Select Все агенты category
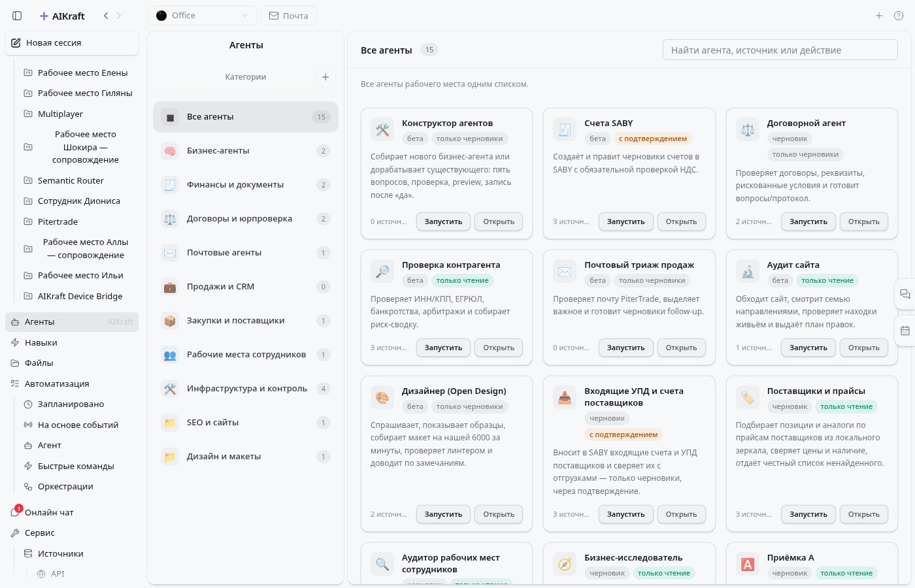 point(246,117)
